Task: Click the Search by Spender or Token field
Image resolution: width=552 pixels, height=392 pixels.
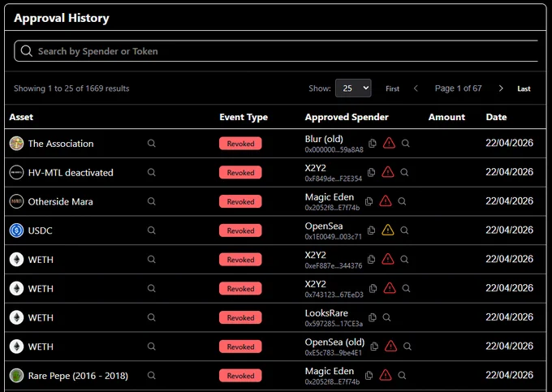Action: pos(276,51)
